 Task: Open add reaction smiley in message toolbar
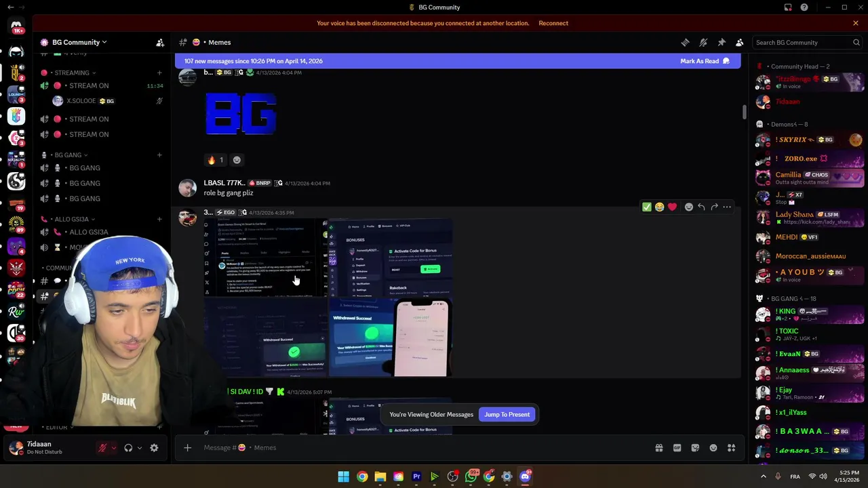pyautogui.click(x=689, y=207)
